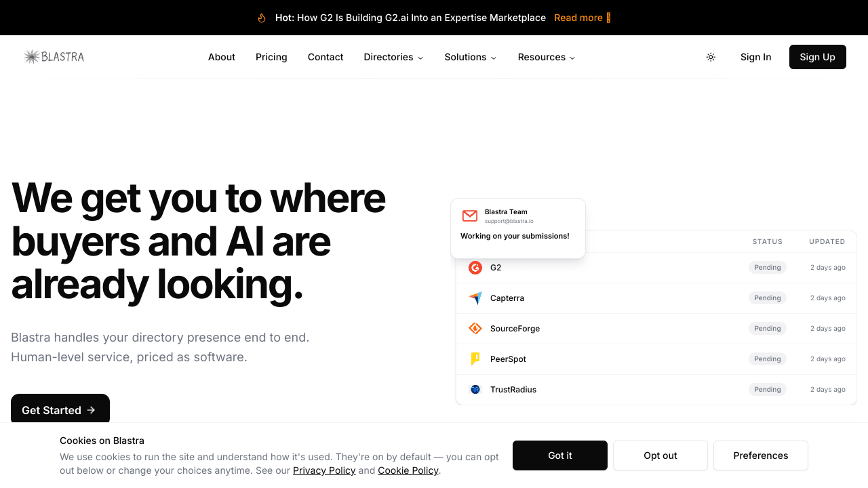
Task: Click "Working on your submissions!" message
Action: (x=515, y=237)
